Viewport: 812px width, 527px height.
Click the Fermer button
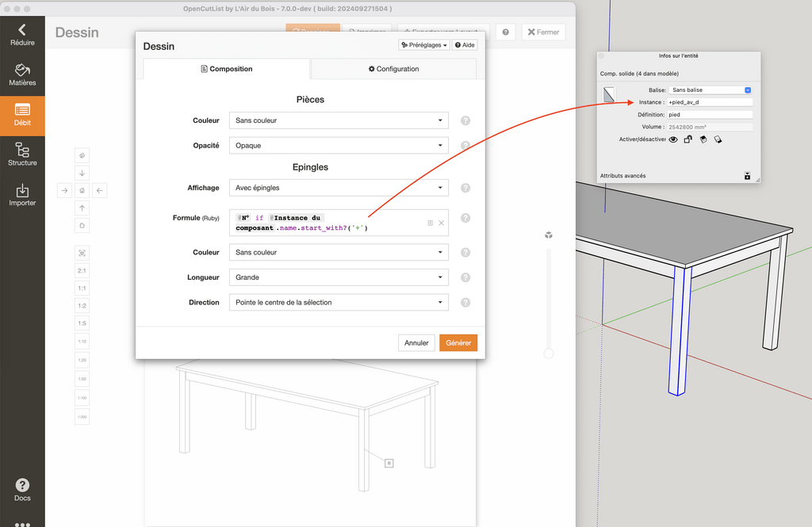click(543, 32)
